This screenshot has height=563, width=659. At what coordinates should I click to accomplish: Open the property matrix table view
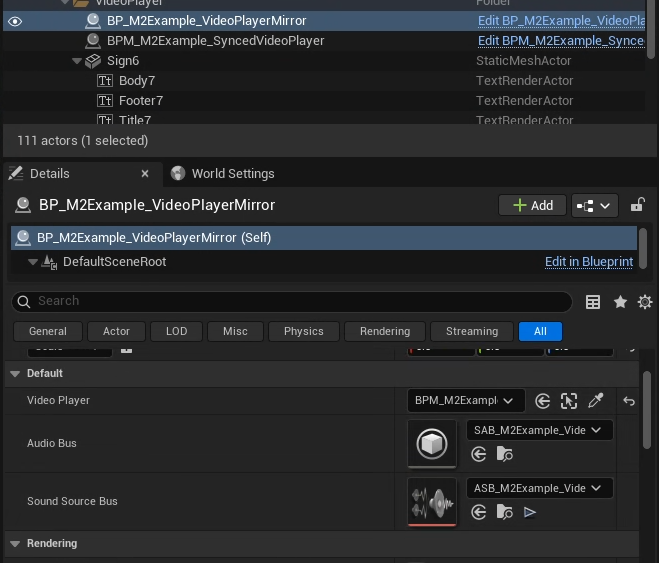pos(593,302)
